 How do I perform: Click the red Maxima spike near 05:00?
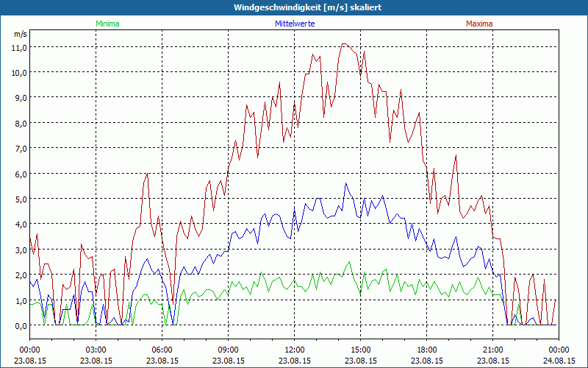[x=148, y=174]
